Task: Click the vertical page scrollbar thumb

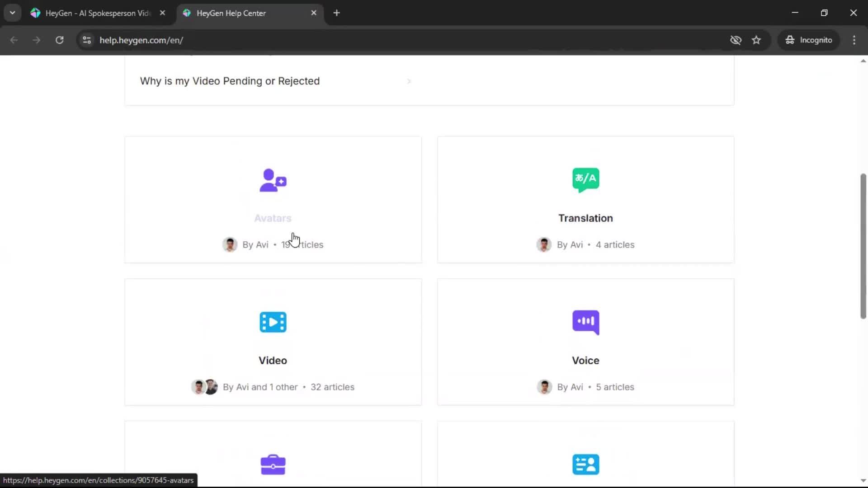Action: coord(863,246)
